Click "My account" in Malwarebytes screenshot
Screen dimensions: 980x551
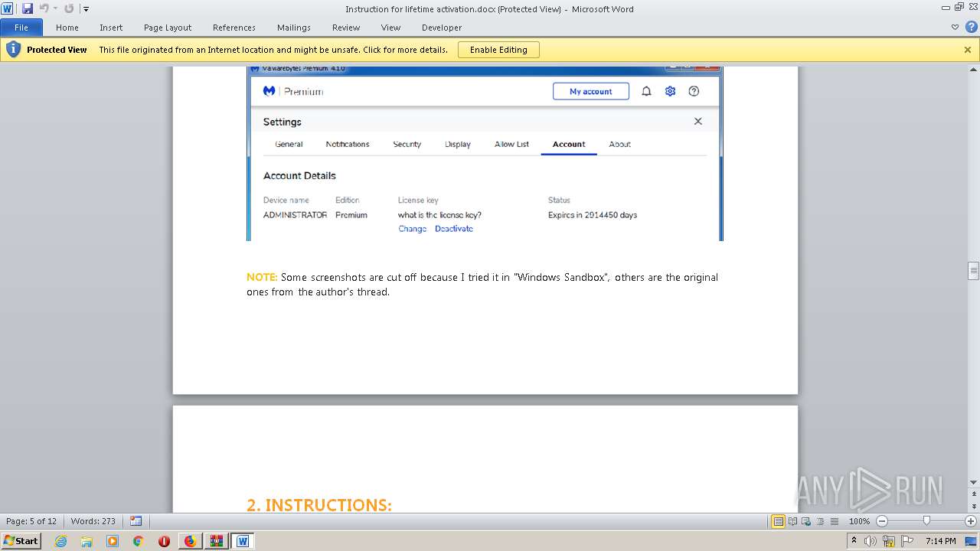point(591,91)
